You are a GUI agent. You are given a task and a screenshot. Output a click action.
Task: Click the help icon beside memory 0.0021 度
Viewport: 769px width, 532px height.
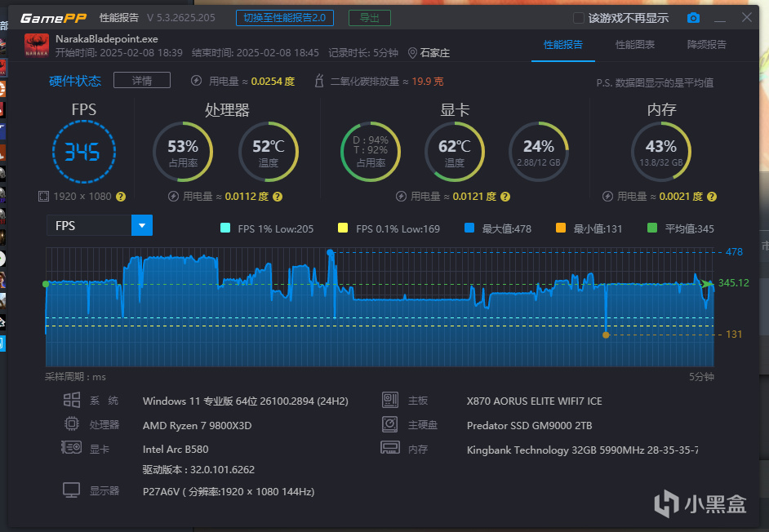(712, 197)
